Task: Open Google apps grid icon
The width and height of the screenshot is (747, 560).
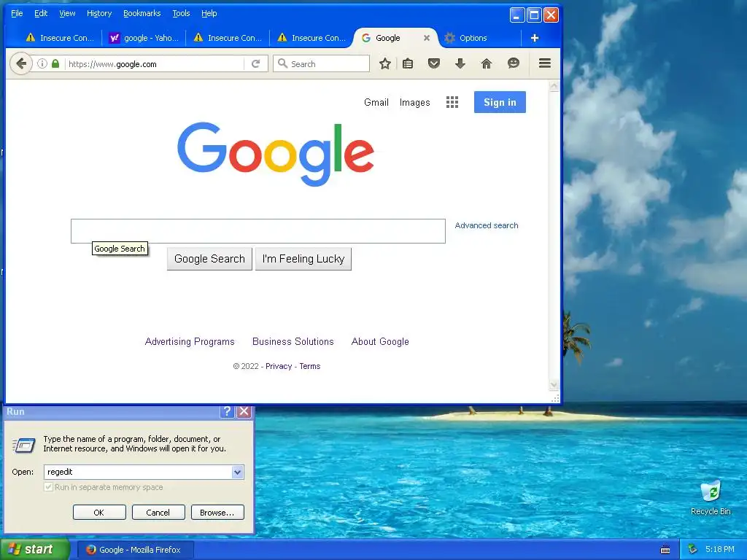Action: coord(452,102)
